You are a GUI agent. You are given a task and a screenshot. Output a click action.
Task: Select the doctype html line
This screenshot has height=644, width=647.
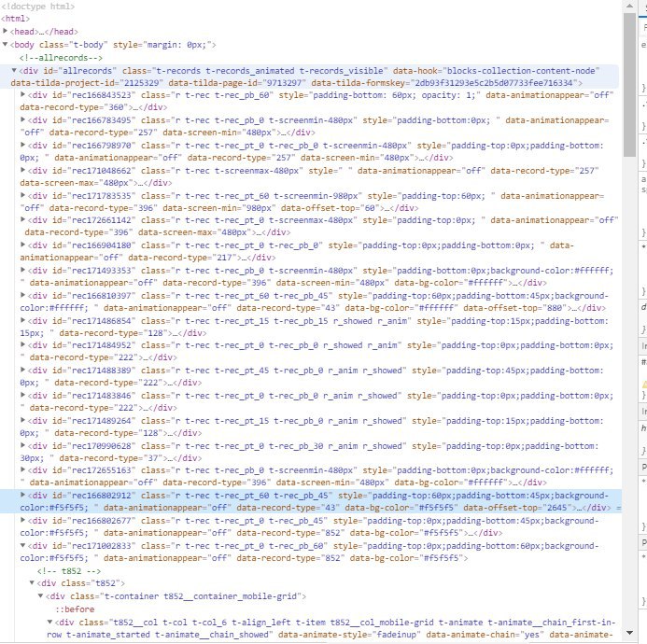[x=38, y=7]
